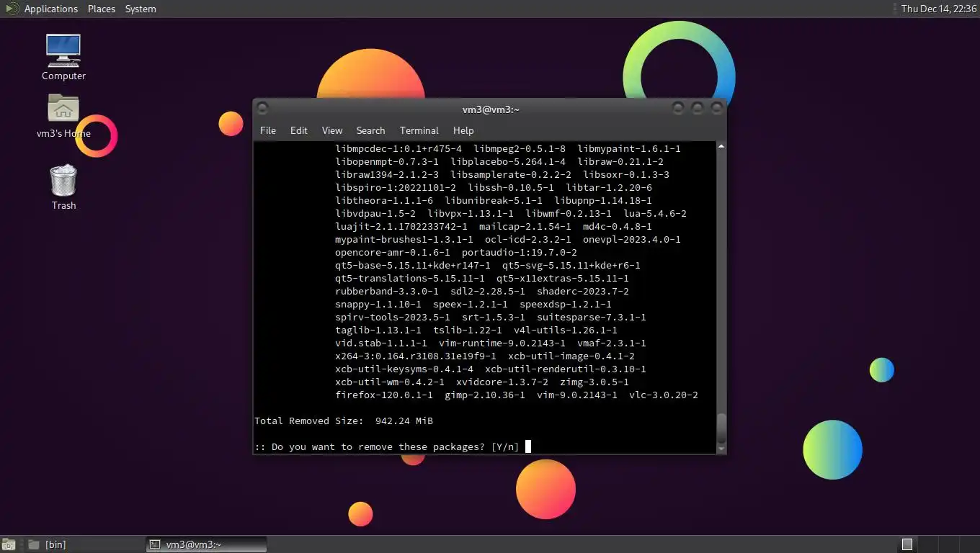This screenshot has width=980, height=553.
Task: Click the suitesparse-7.3.1-1 package text
Action: pos(592,318)
